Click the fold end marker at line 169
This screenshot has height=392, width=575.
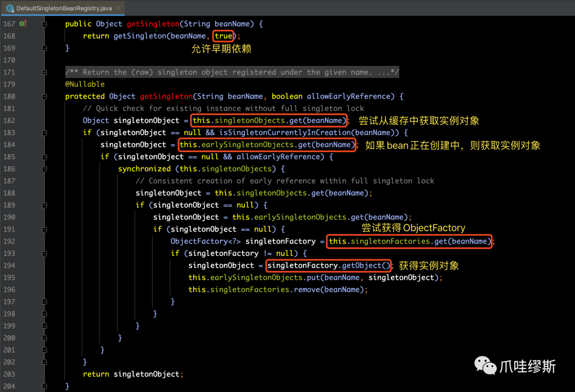pyautogui.click(x=44, y=48)
